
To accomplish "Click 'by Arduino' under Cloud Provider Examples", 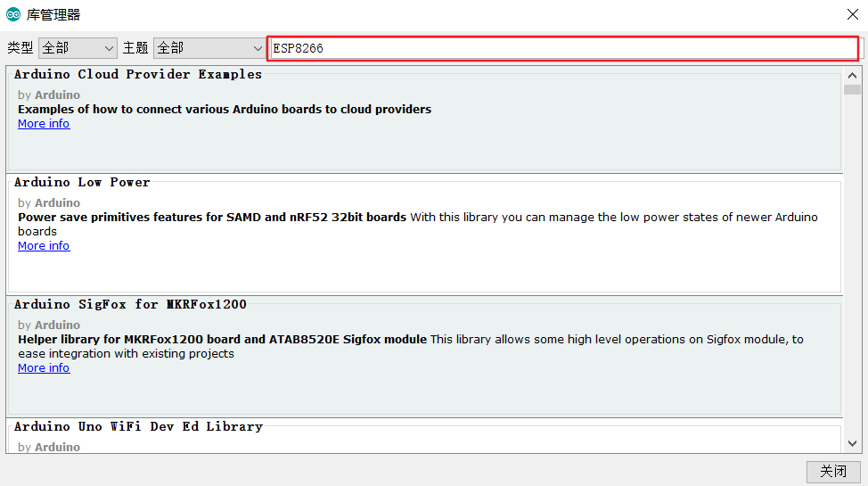I will pos(49,95).
